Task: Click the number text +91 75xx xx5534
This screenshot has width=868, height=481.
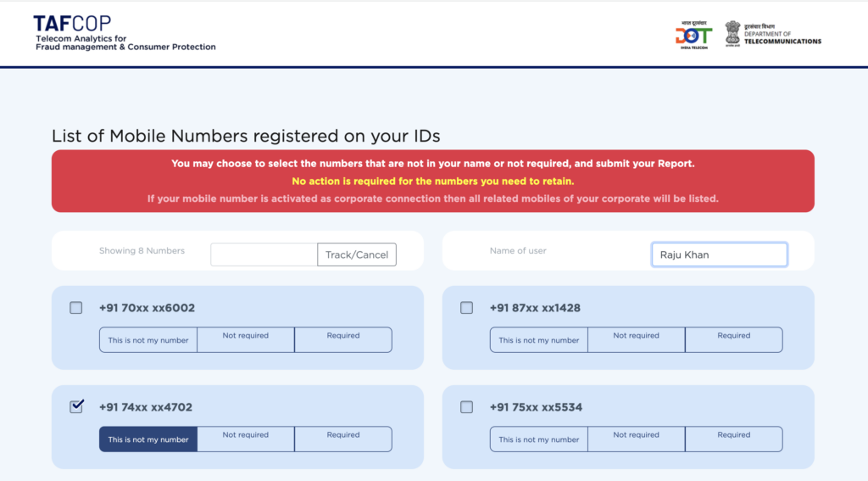Action: pyautogui.click(x=536, y=406)
